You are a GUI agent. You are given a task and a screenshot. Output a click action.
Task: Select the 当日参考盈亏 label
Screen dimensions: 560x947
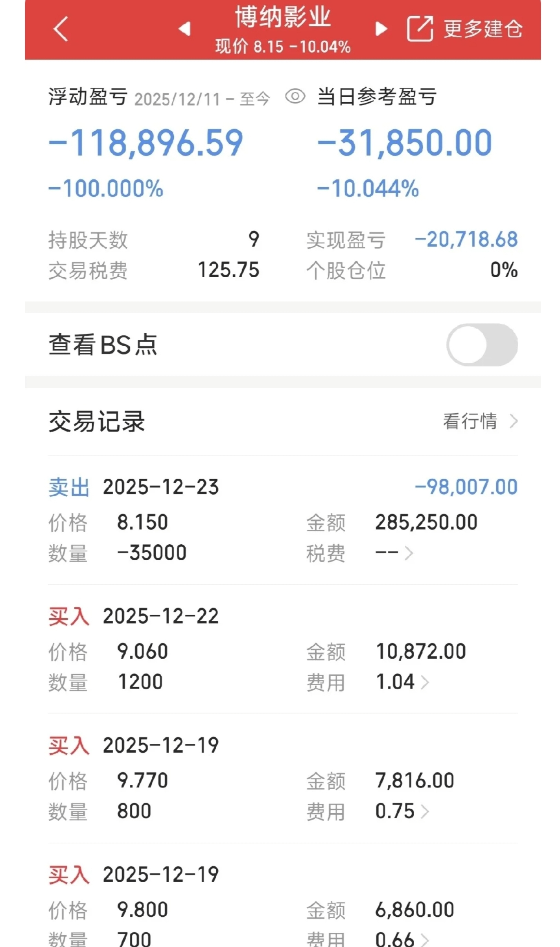pyautogui.click(x=377, y=96)
